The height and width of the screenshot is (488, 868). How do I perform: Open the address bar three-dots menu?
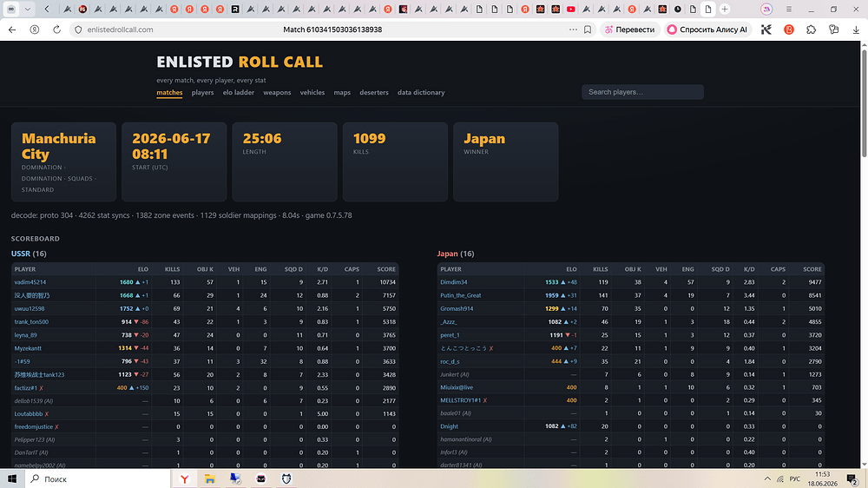click(x=573, y=30)
